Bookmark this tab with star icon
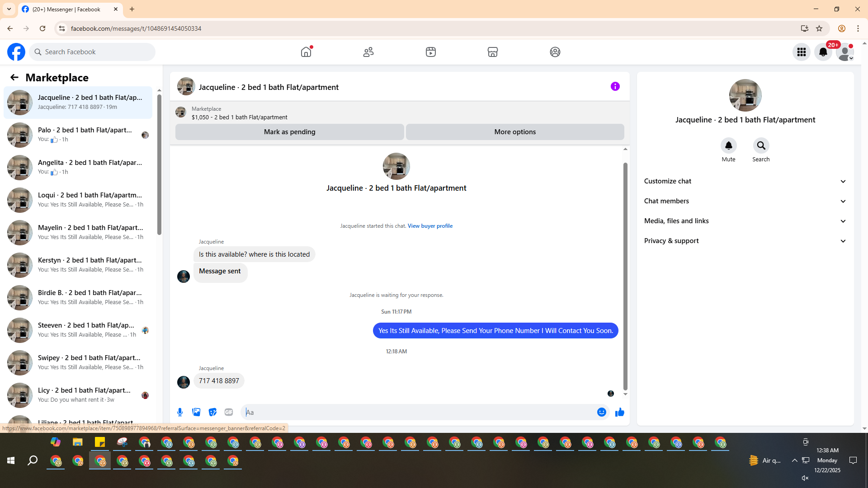Viewport: 868px width, 488px height. [x=819, y=28]
